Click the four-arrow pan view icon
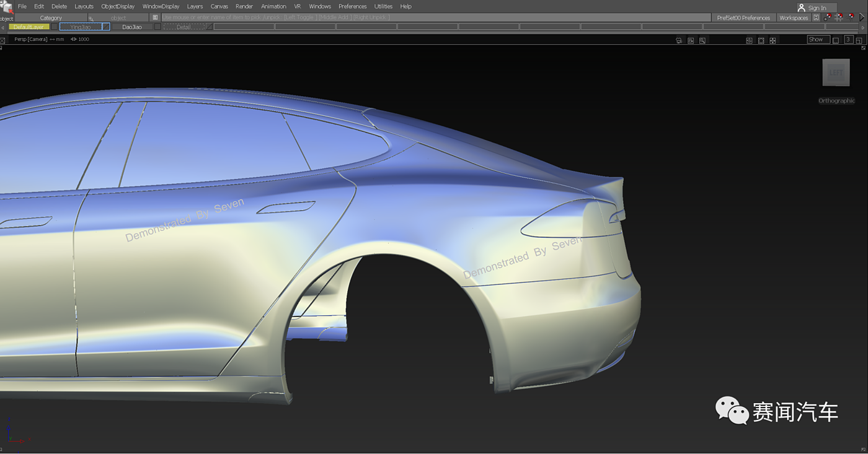The width and height of the screenshot is (868, 454). (773, 40)
